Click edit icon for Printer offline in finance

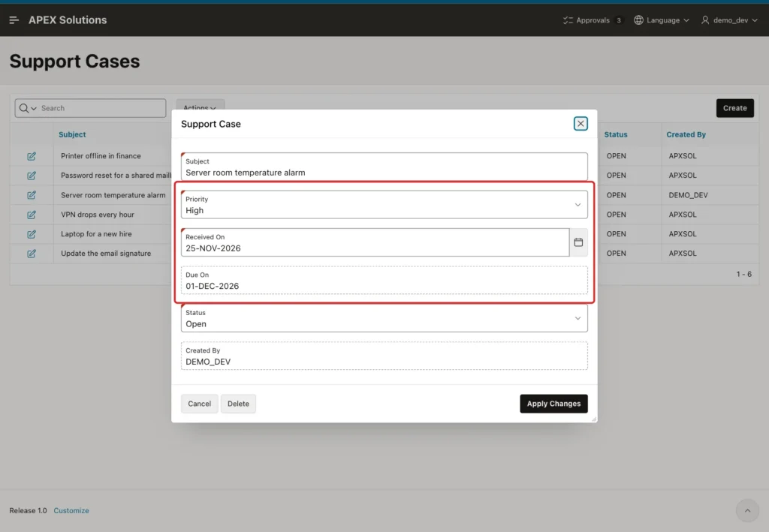tap(32, 156)
